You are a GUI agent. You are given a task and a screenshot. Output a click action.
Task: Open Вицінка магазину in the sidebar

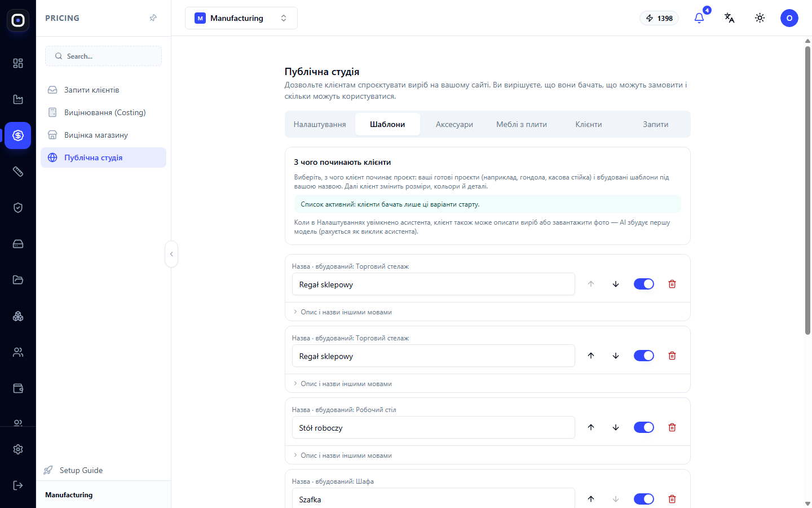103,135
